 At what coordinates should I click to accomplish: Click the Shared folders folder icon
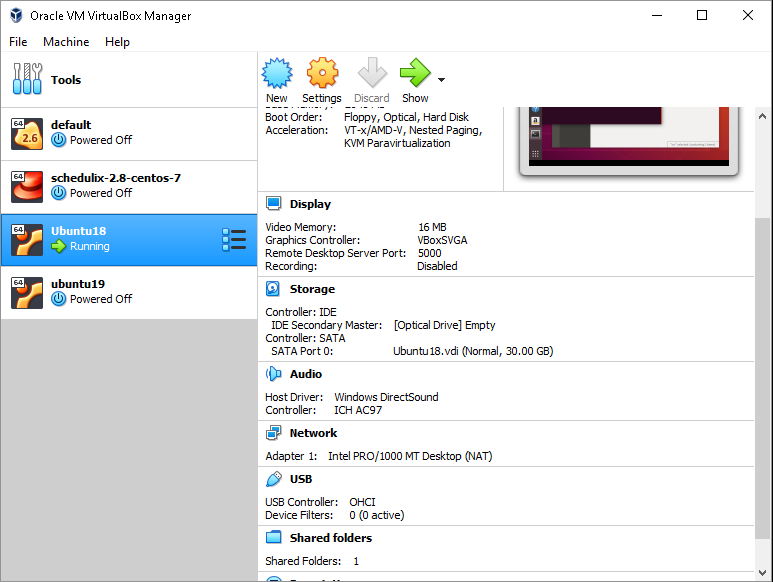(274, 537)
